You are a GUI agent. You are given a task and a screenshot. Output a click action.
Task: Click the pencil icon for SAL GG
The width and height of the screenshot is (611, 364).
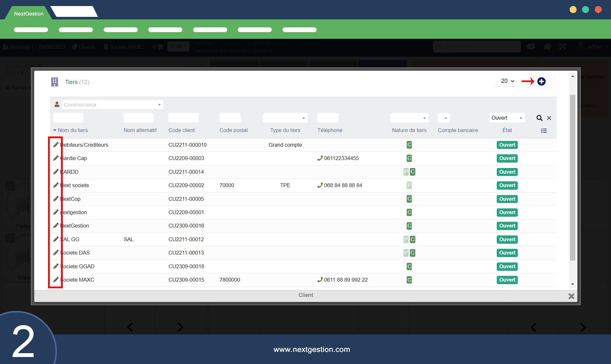[x=56, y=239]
